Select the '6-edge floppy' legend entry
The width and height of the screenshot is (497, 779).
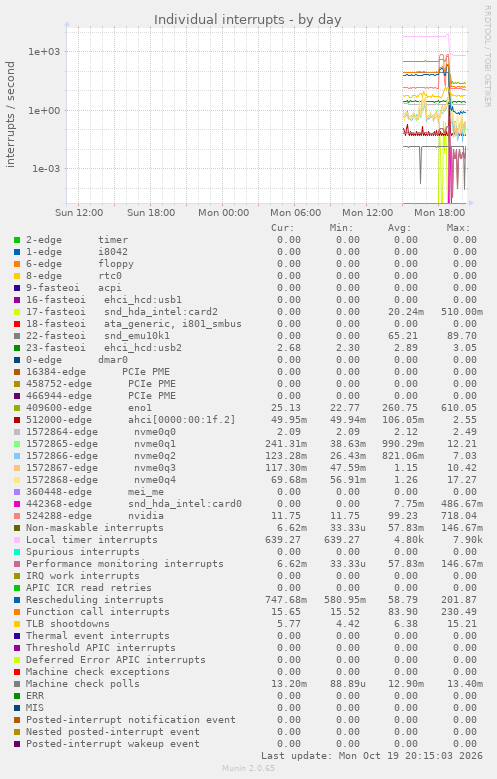(80, 264)
